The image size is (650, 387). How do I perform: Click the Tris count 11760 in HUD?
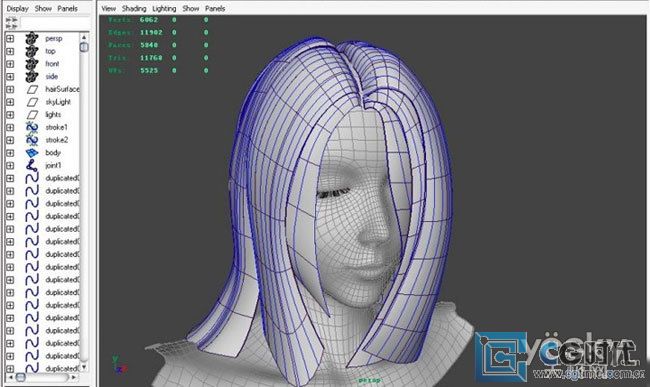pos(151,58)
